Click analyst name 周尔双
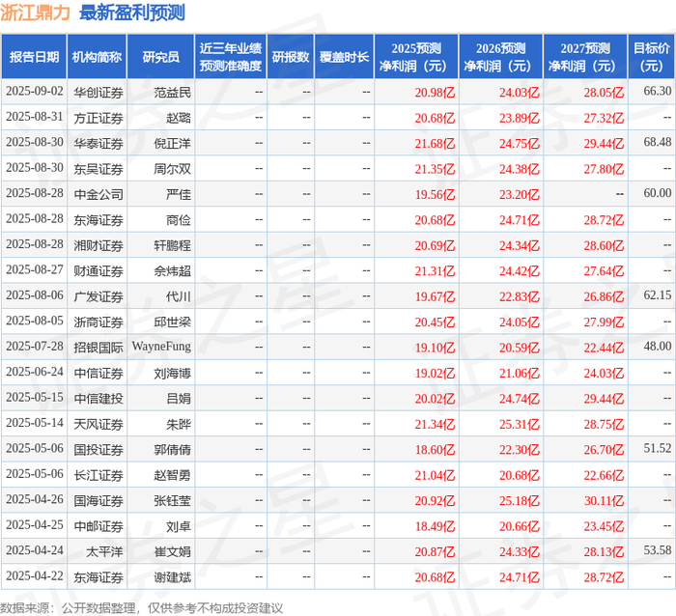This screenshot has width=676, height=616. click(x=173, y=169)
